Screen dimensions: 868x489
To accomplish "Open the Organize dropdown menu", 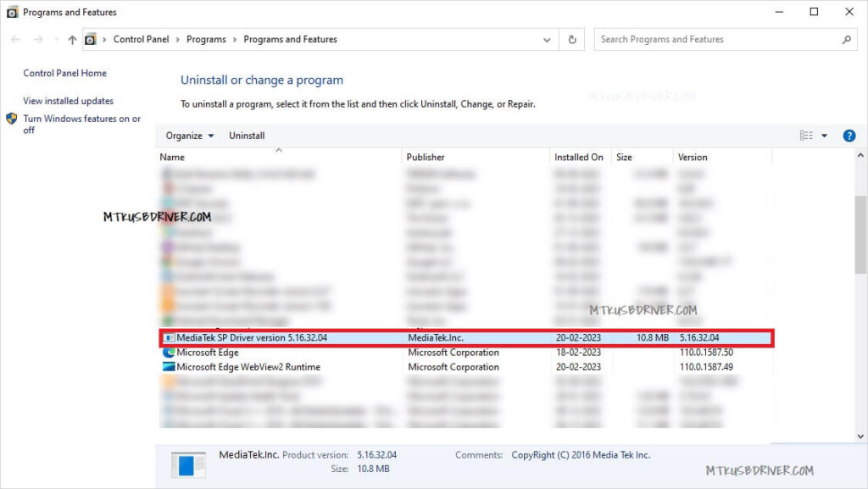I will click(190, 136).
